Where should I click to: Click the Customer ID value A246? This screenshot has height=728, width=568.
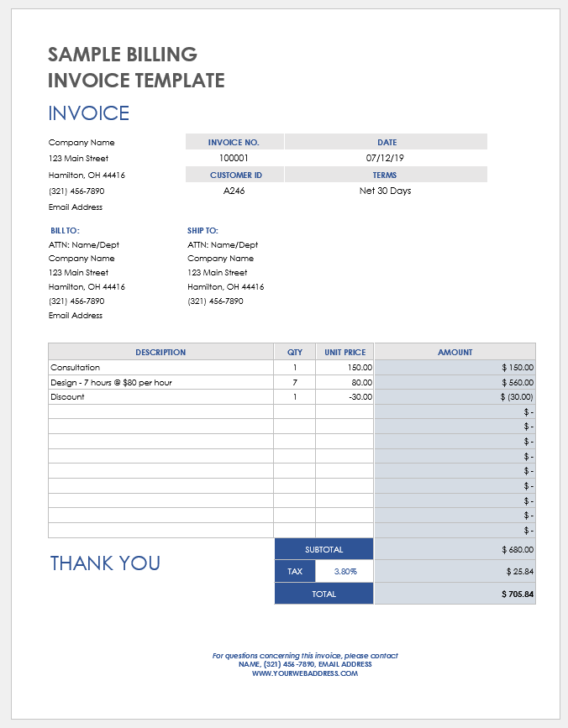tap(234, 191)
